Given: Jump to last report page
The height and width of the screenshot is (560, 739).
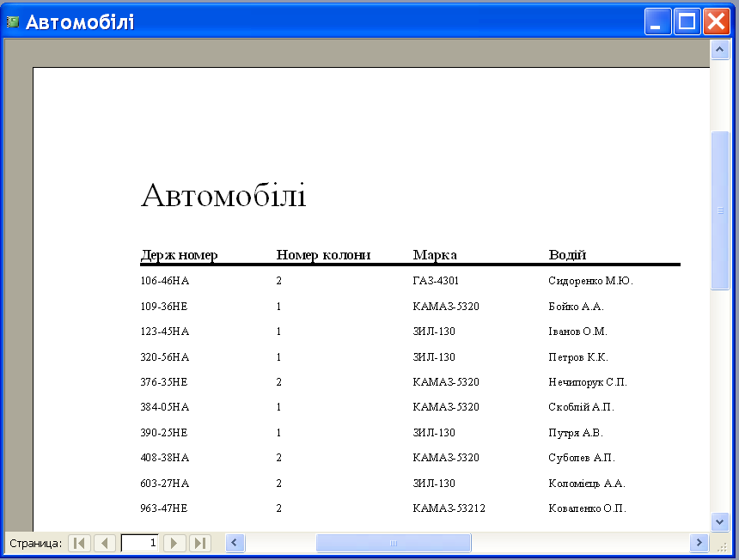Looking at the screenshot, I should (200, 543).
